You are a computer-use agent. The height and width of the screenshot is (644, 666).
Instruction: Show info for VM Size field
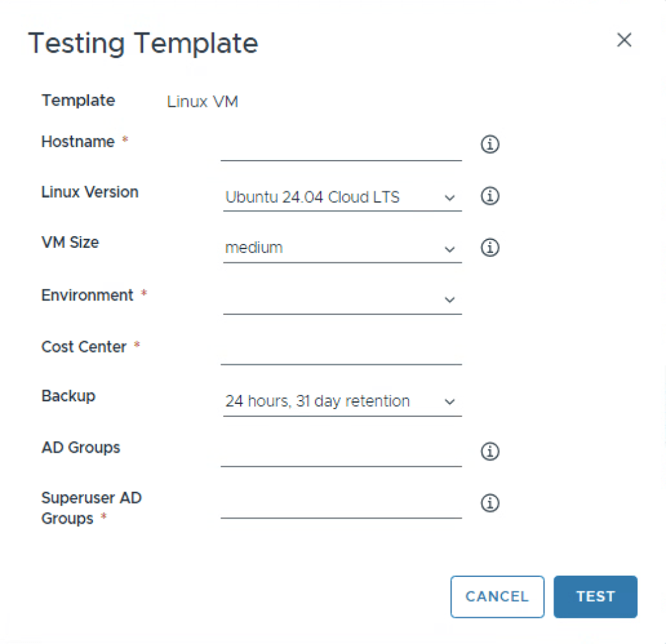pos(490,247)
